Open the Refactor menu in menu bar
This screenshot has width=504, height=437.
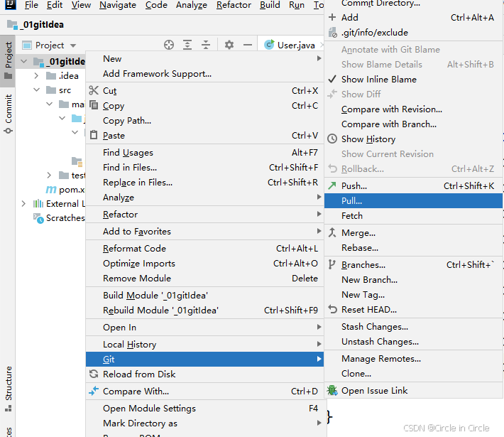click(x=234, y=5)
